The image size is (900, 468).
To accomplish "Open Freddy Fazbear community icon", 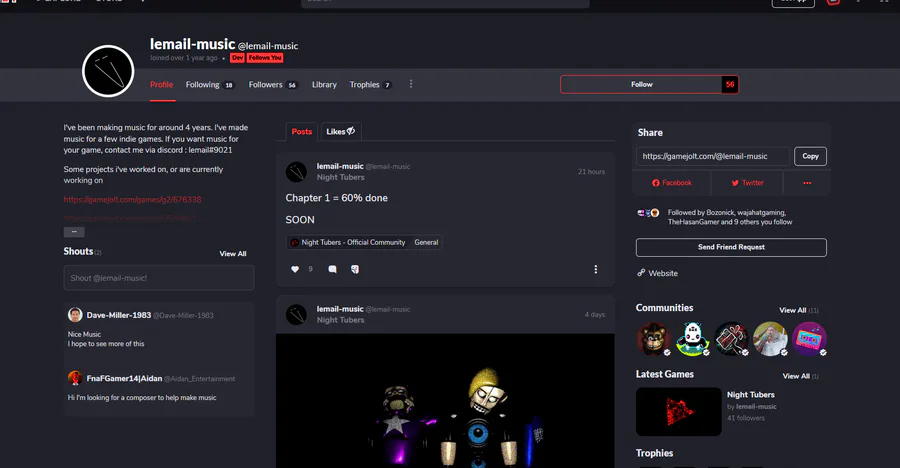I will [653, 338].
